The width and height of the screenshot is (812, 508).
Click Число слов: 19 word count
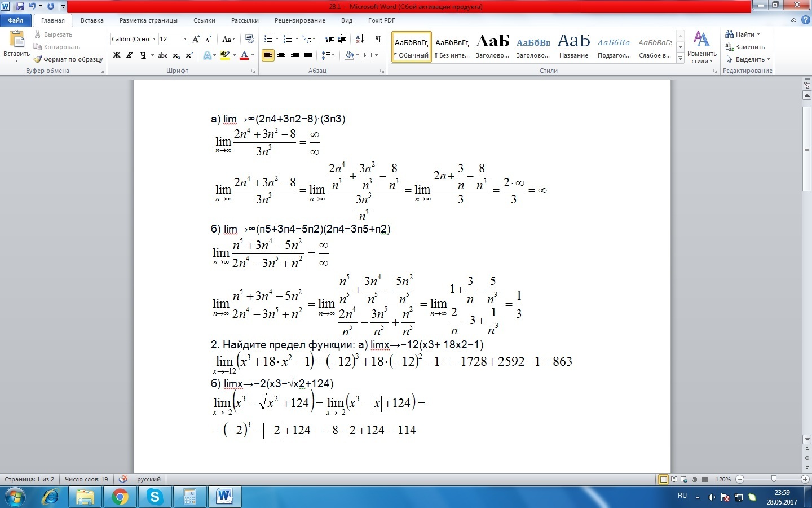[x=86, y=479]
